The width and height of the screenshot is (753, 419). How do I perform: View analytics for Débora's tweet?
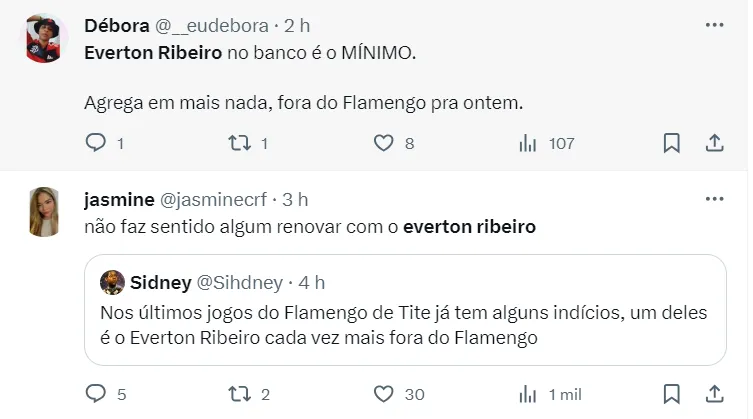tap(527, 143)
